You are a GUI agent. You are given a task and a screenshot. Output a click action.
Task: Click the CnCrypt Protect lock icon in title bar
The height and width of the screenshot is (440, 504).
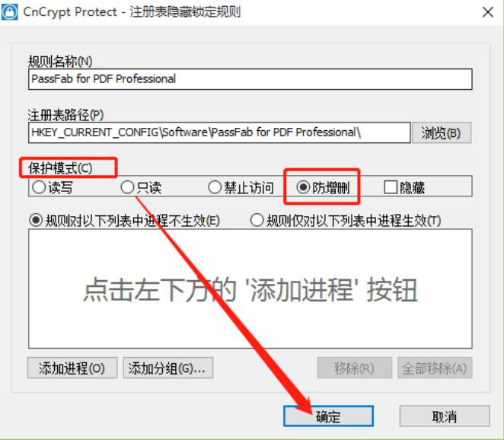click(10, 12)
